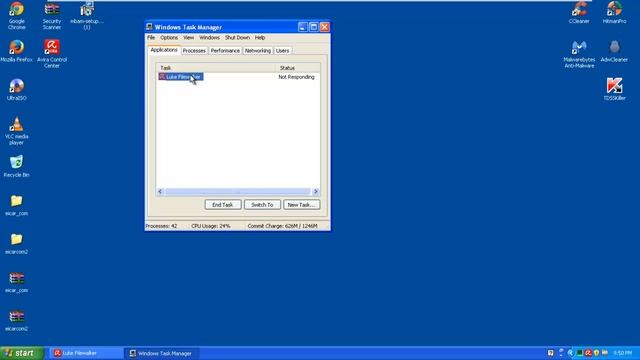The height and width of the screenshot is (360, 640).
Task: Open the Windows menu
Action: point(209,38)
